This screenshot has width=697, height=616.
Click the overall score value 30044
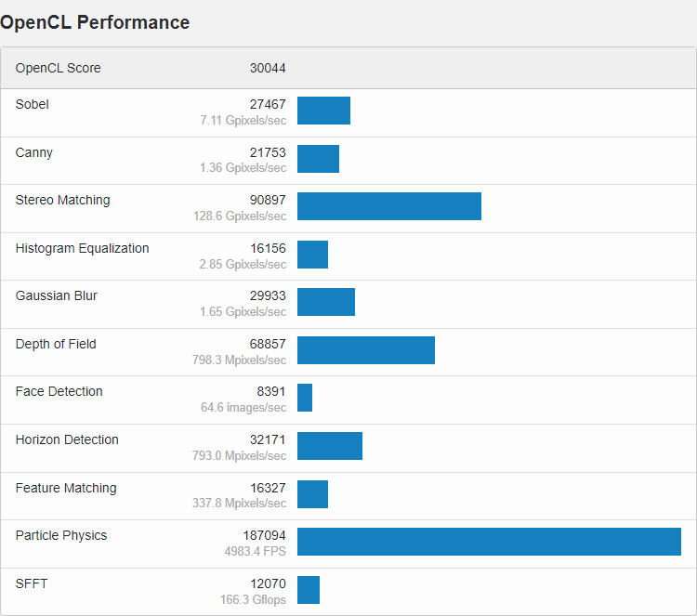point(268,68)
